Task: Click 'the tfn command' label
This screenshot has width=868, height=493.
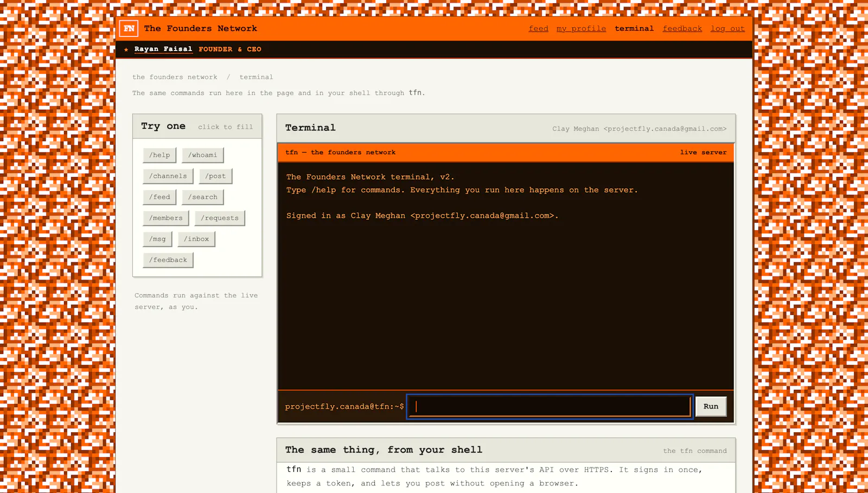Action: (x=695, y=451)
